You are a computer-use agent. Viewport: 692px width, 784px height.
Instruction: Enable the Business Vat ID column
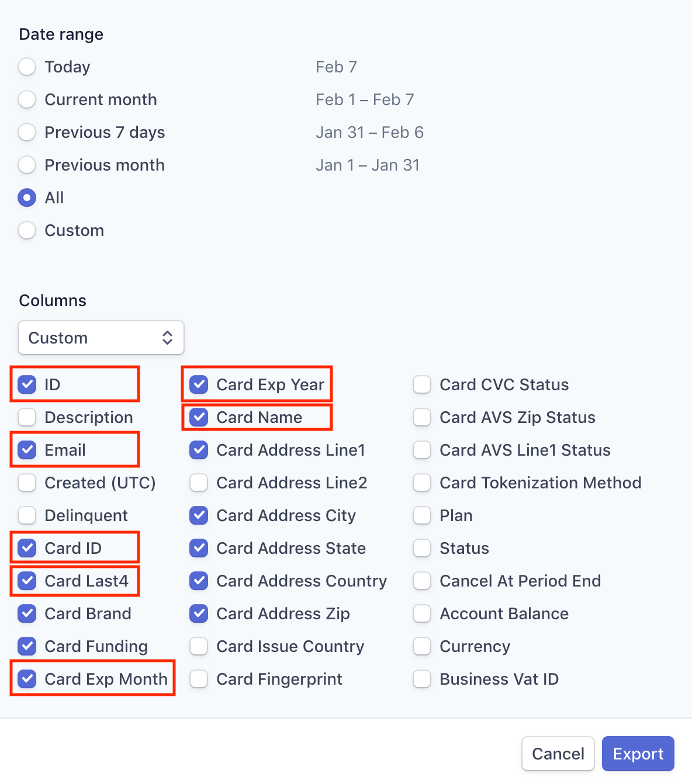click(x=422, y=679)
